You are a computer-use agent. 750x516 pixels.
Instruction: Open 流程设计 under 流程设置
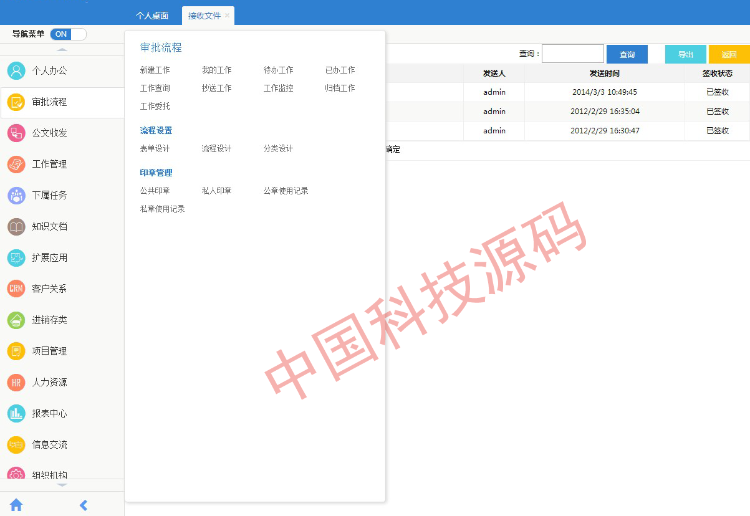[216, 148]
